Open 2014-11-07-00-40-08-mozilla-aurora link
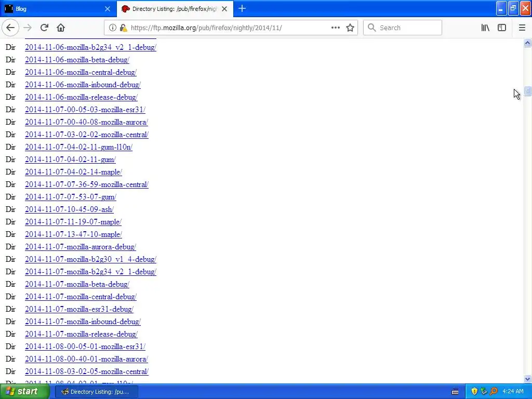 (x=87, y=122)
